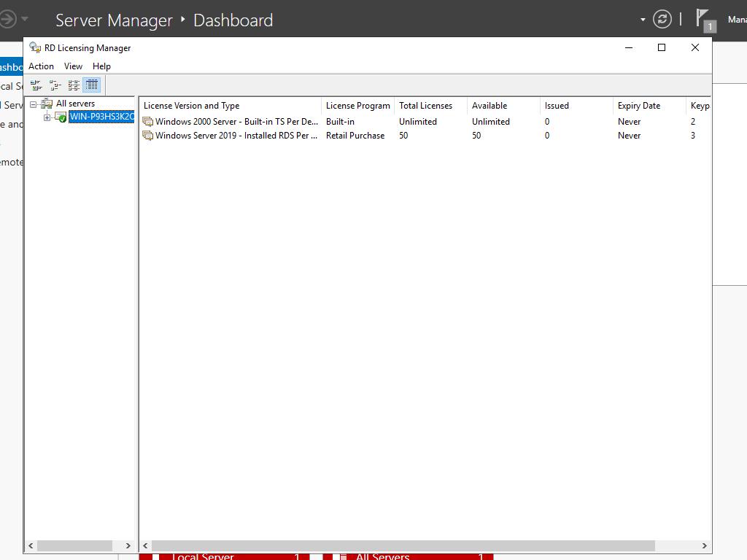The height and width of the screenshot is (560, 747).
Task: Select the WIN-P93HS3K2O server tree item
Action: [101, 117]
